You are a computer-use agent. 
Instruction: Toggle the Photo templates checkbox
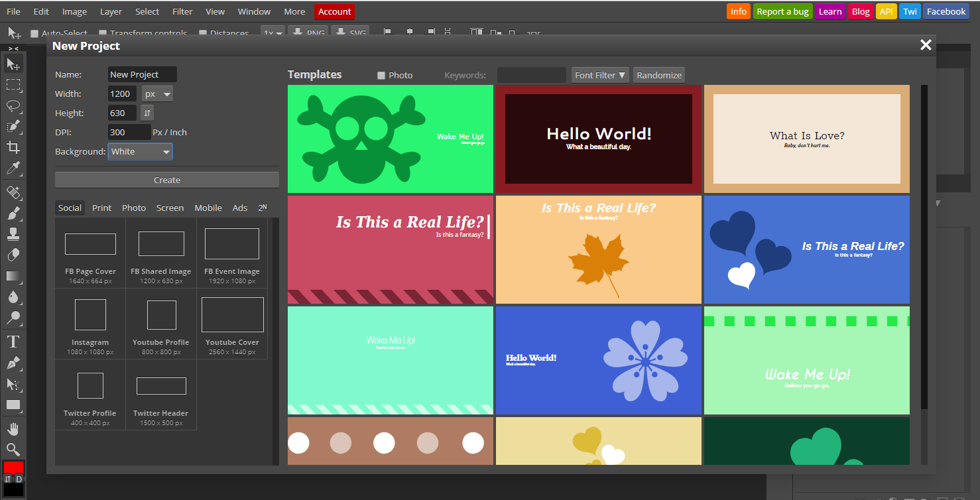pyautogui.click(x=381, y=76)
